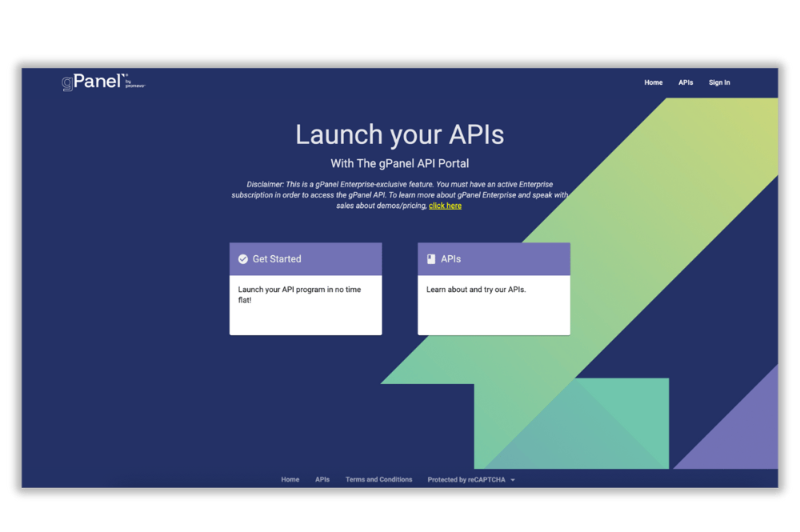Screen dimensions: 800x532
Task: Click the gPanel logo in header
Action: 103,82
